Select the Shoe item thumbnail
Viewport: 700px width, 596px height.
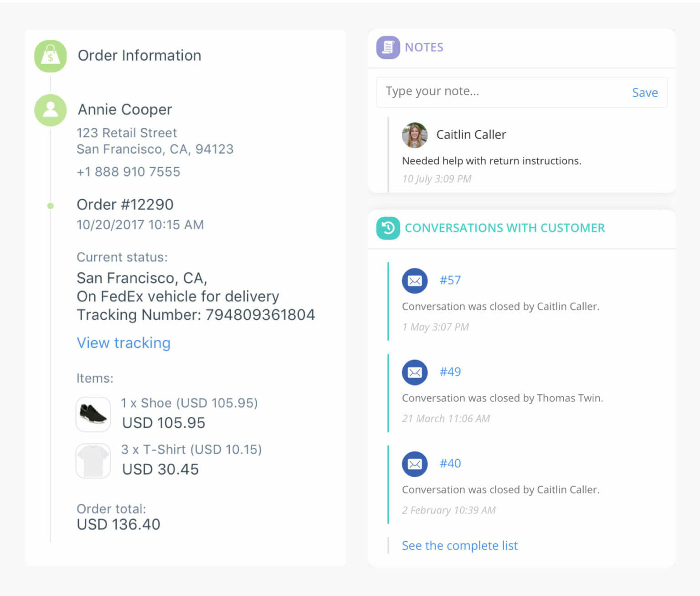(x=93, y=414)
